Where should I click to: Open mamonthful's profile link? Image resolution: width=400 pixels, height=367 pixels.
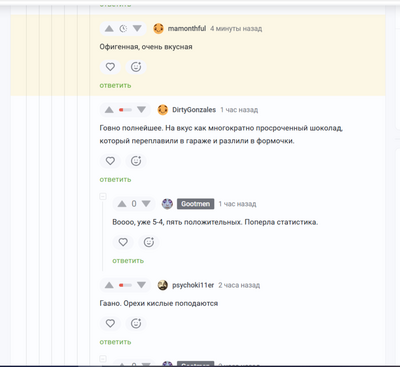pyautogui.click(x=187, y=29)
